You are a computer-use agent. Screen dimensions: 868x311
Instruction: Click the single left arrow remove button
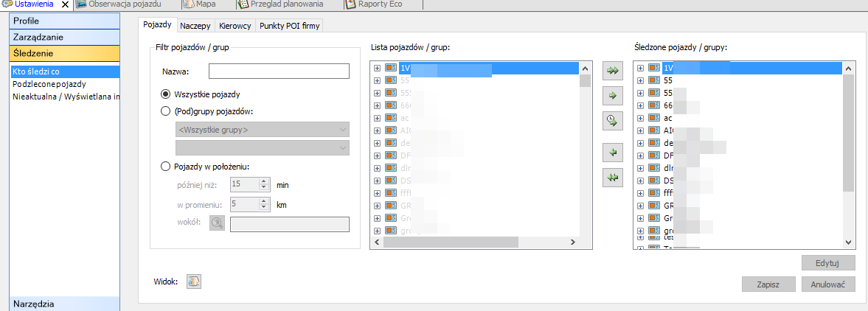pyautogui.click(x=612, y=153)
